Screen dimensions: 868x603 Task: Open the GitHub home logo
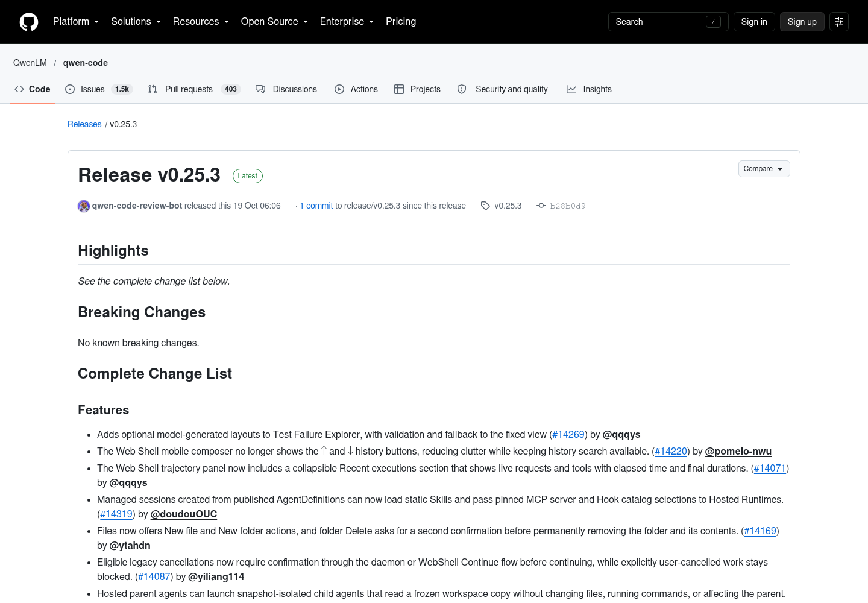pyautogui.click(x=29, y=22)
